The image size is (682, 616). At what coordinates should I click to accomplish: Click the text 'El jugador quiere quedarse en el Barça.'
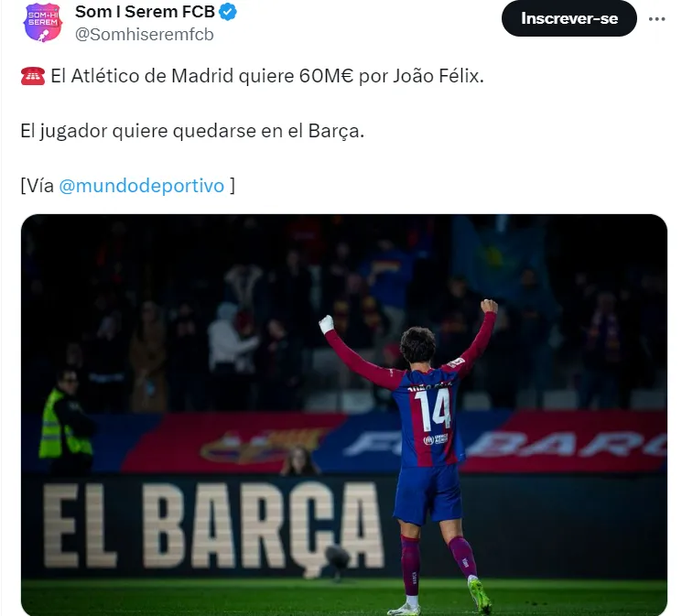pyautogui.click(x=192, y=131)
